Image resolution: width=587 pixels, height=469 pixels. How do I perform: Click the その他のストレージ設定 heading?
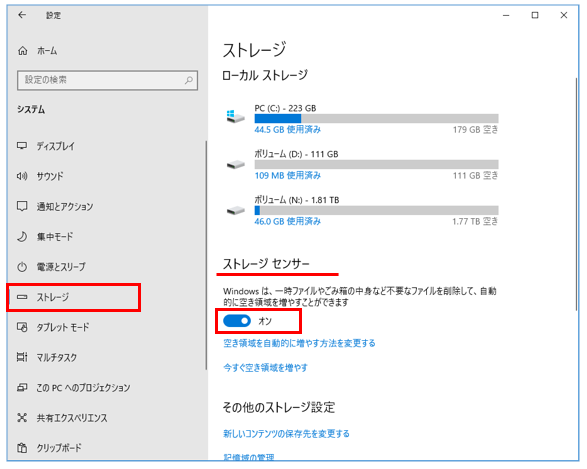click(279, 407)
